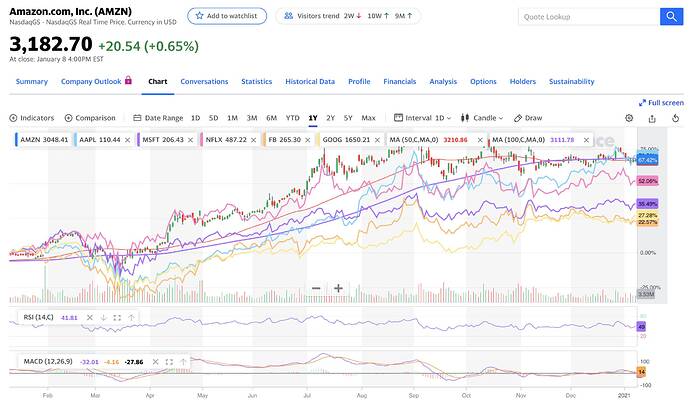
Task: Remove the NFLX comparison
Action: (x=253, y=140)
